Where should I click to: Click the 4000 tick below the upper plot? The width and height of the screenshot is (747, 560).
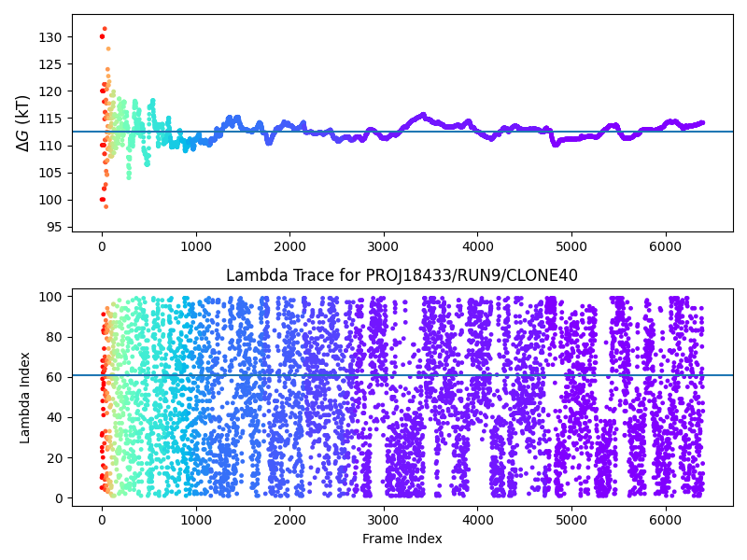[477, 245]
